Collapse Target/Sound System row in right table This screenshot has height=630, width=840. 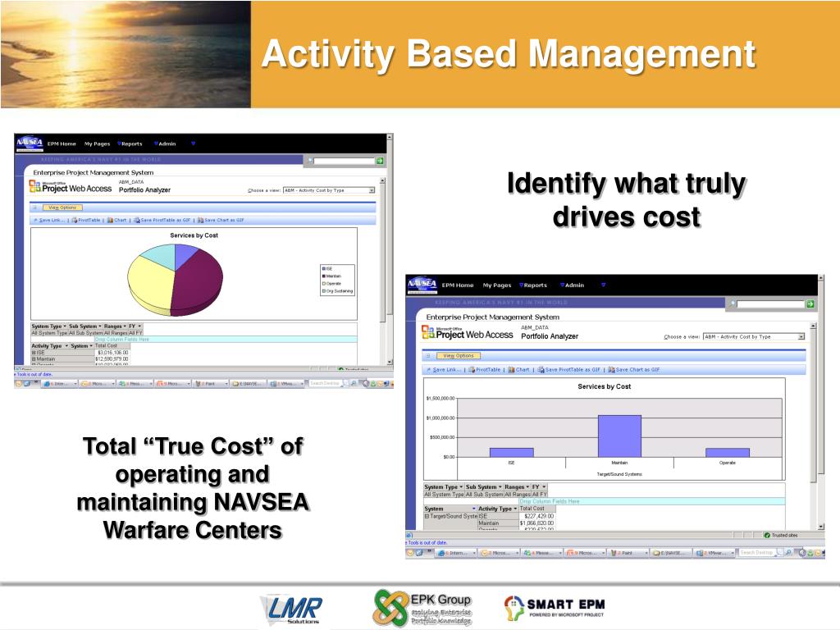click(427, 516)
